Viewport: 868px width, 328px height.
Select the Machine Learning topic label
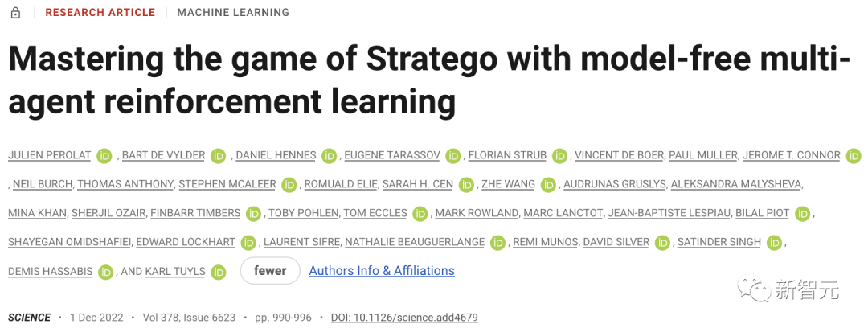[233, 13]
